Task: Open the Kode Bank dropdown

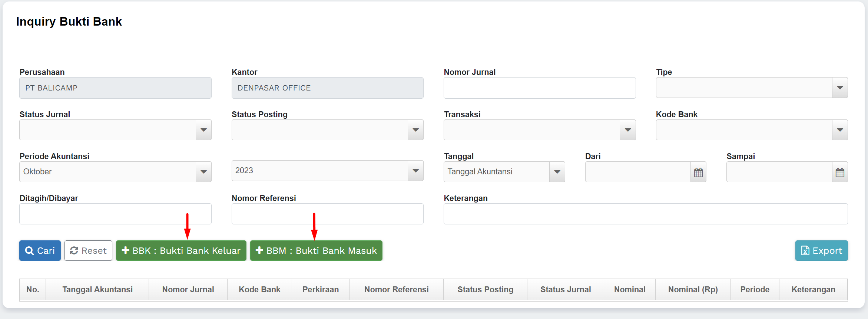Action: click(x=840, y=130)
